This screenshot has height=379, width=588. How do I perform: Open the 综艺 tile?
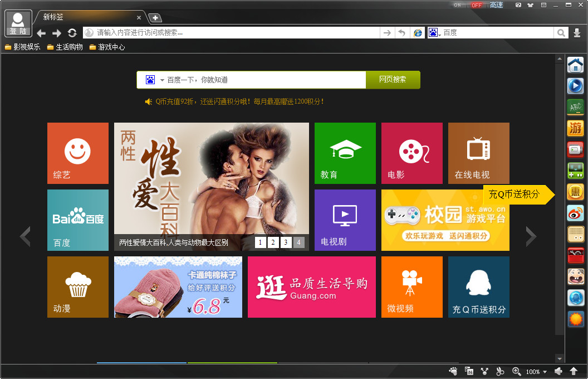click(78, 153)
